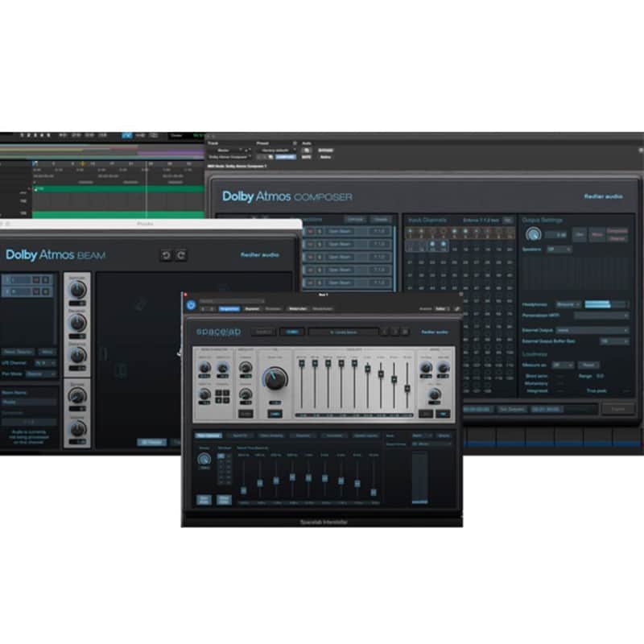
Task: Click the topmost knob in the Beam knob column
Action: (77, 290)
